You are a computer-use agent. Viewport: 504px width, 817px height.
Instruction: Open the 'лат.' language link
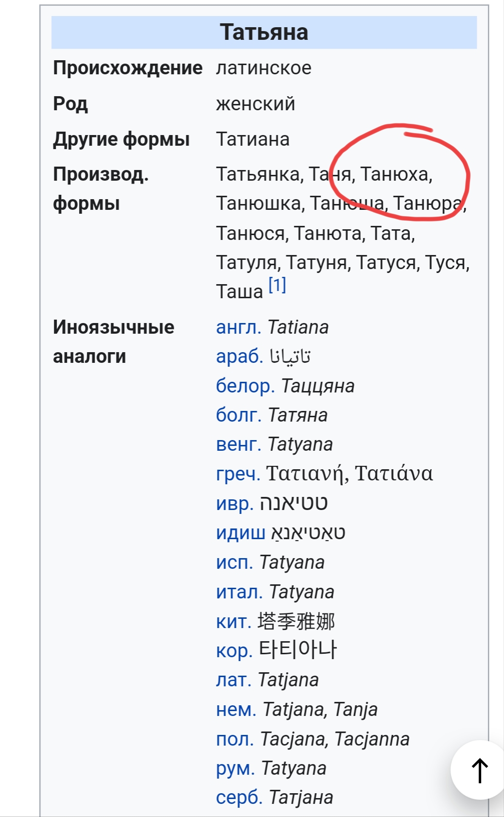234,680
